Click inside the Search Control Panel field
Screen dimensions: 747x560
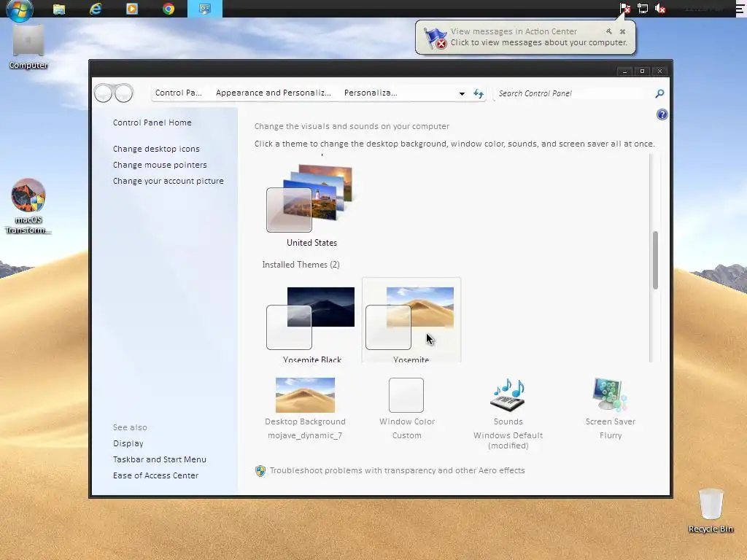click(x=574, y=93)
